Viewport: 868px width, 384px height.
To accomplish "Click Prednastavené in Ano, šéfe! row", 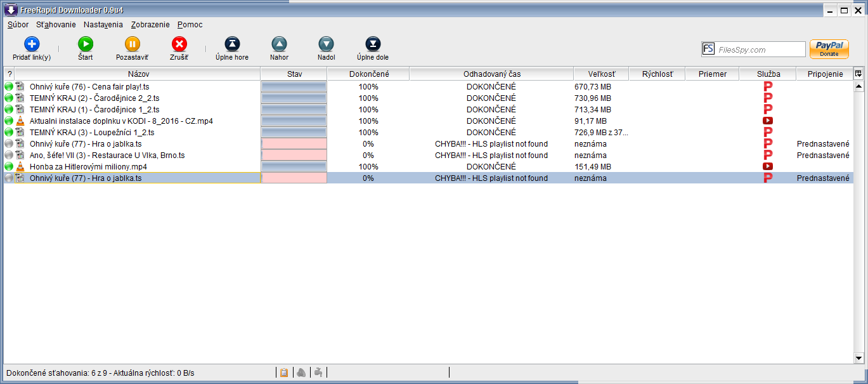I will tap(823, 155).
